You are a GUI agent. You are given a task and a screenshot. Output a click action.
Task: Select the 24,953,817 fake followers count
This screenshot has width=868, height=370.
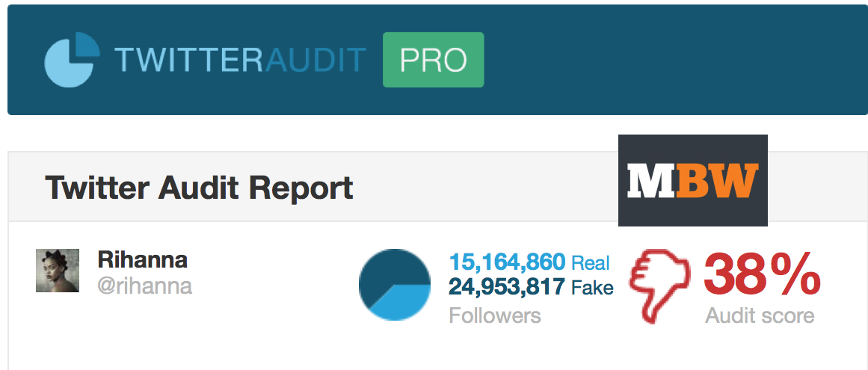coord(507,287)
